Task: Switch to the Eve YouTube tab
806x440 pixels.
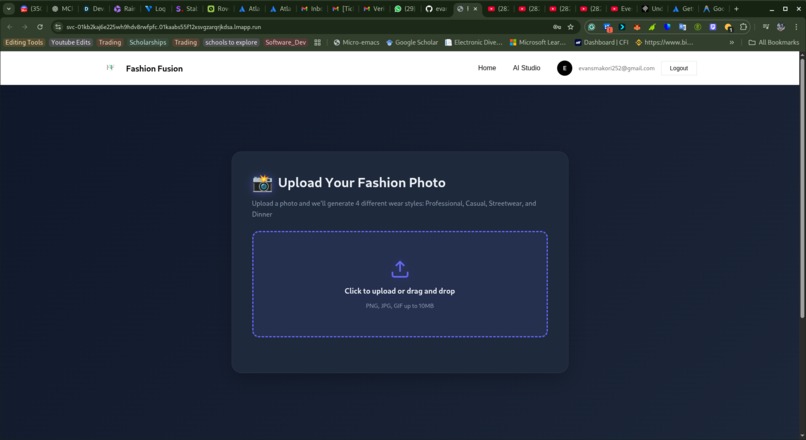Action: [621, 9]
